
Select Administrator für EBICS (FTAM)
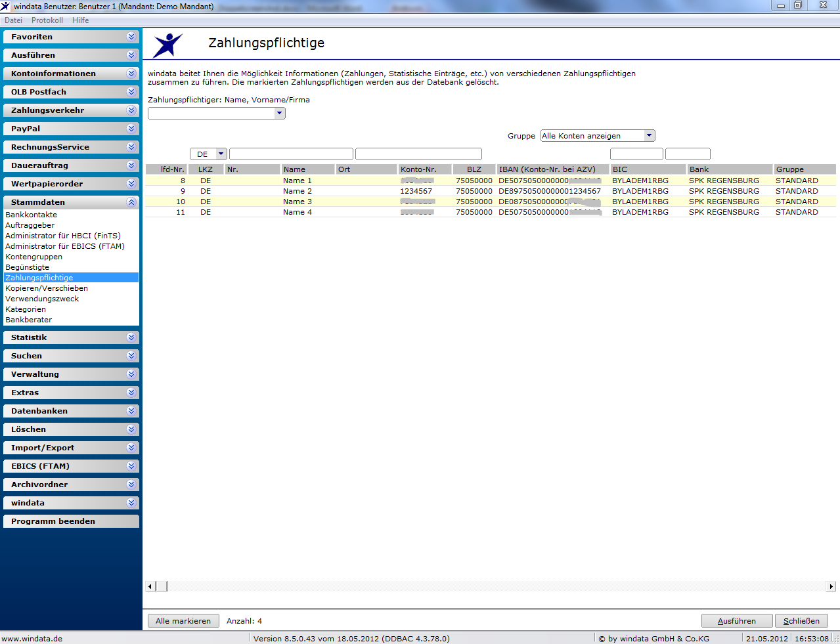[x=65, y=246]
